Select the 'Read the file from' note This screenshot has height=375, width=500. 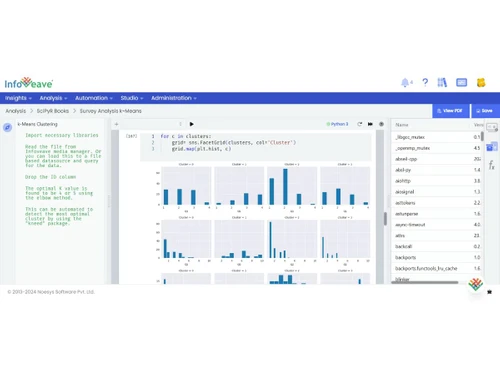[x=63, y=156]
